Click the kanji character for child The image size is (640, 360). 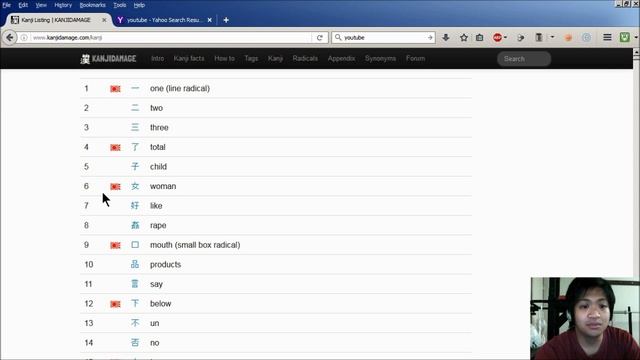135,167
